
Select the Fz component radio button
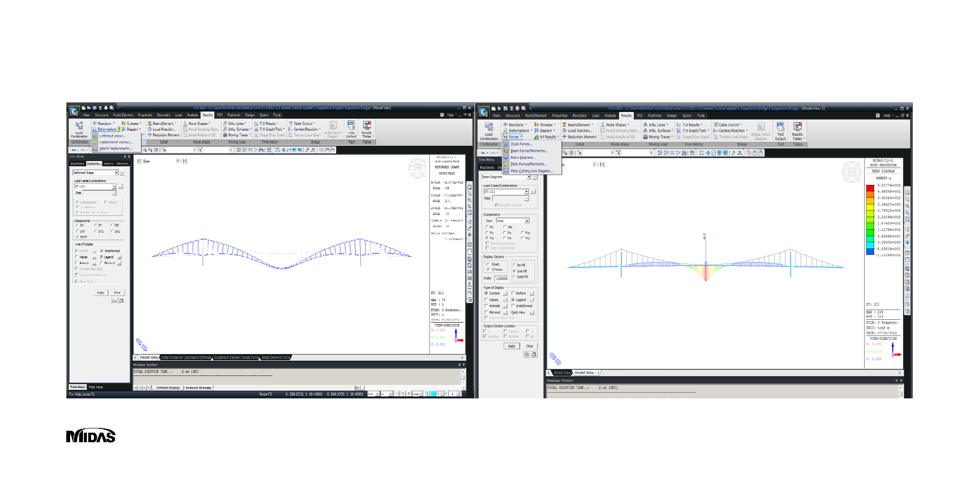point(505,232)
